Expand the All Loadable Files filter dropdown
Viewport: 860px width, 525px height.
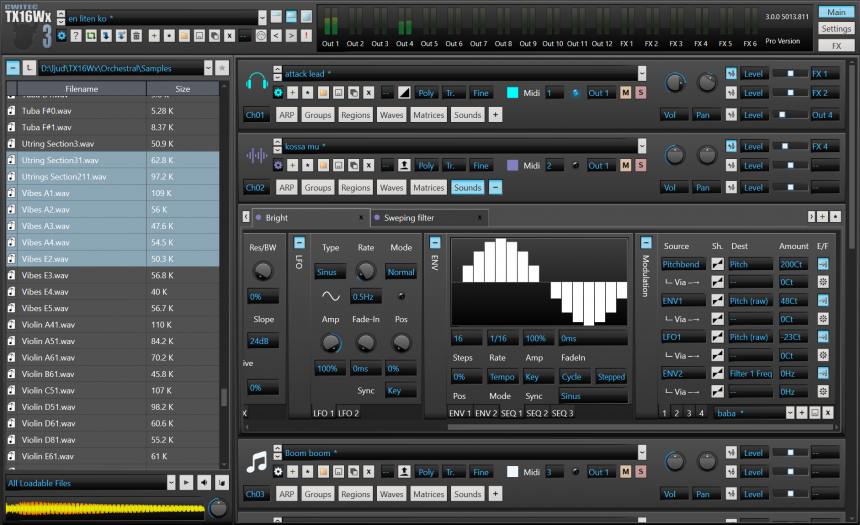pos(170,483)
